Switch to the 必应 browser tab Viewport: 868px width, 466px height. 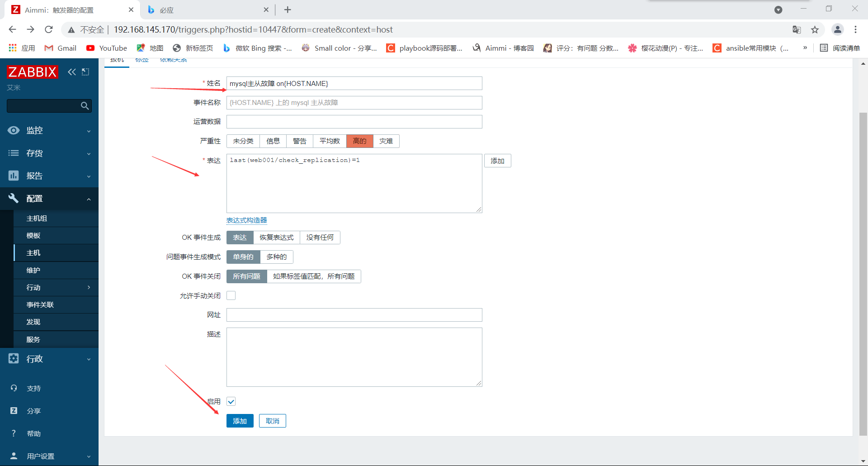click(x=208, y=10)
